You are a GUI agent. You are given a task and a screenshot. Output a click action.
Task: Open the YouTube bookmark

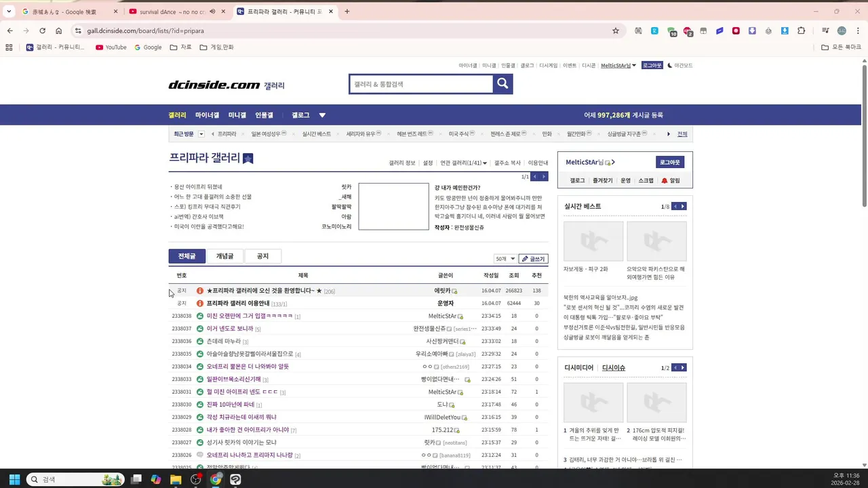[111, 47]
